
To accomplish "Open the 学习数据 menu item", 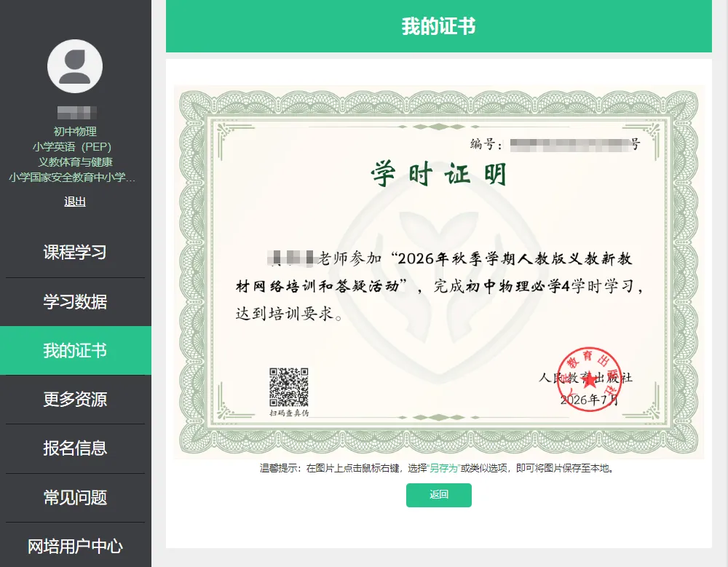I will coord(75,302).
